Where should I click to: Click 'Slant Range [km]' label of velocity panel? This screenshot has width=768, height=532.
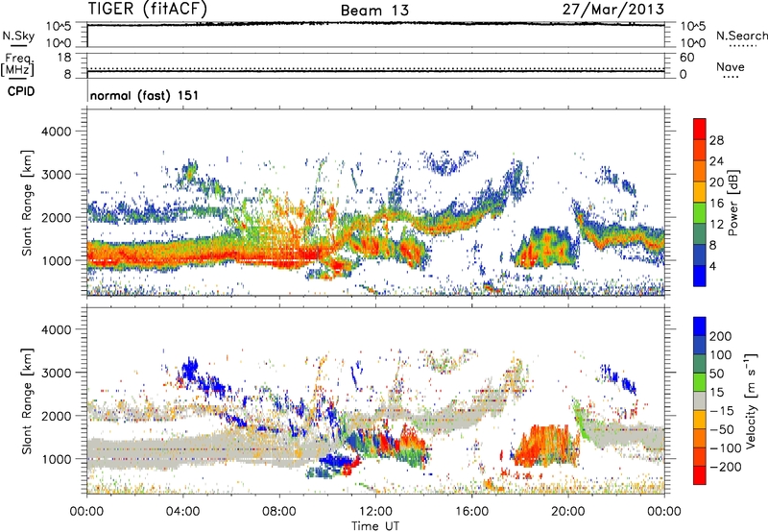click(27, 400)
